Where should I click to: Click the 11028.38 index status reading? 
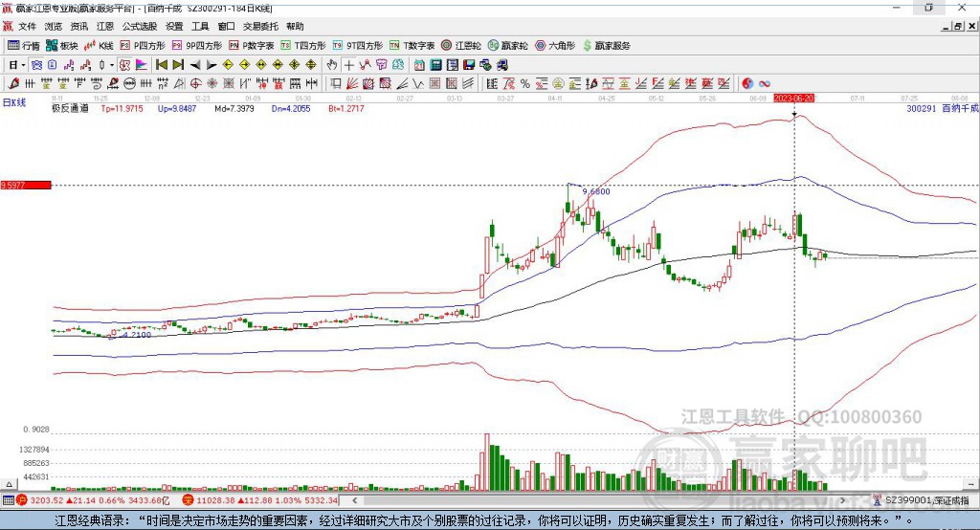[x=215, y=500]
